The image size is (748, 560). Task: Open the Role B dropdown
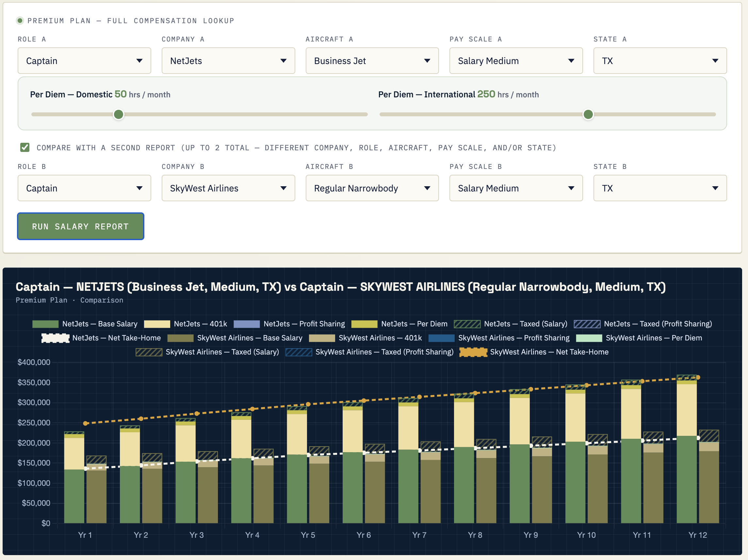pos(84,189)
